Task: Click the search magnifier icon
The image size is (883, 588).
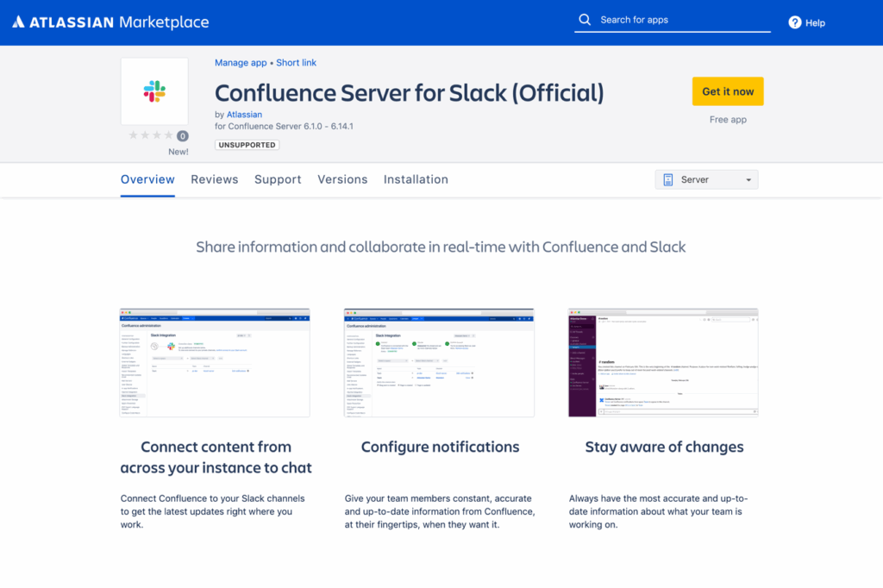Action: [586, 19]
